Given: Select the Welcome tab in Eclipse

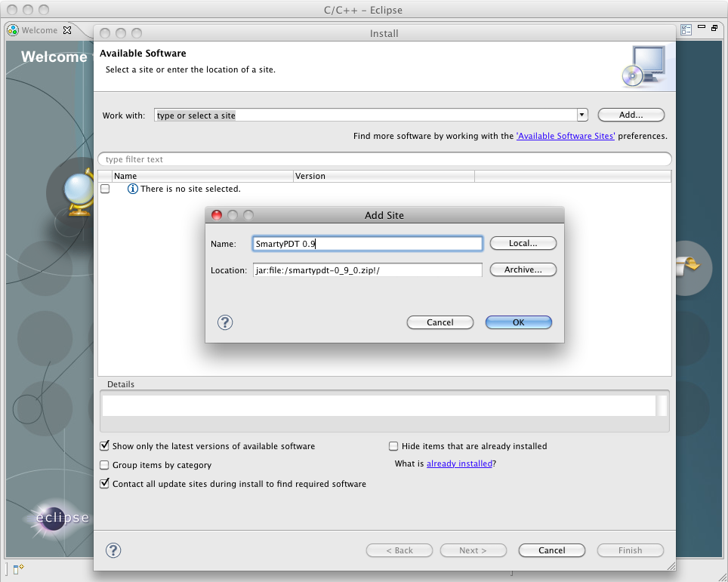Looking at the screenshot, I should (39, 30).
